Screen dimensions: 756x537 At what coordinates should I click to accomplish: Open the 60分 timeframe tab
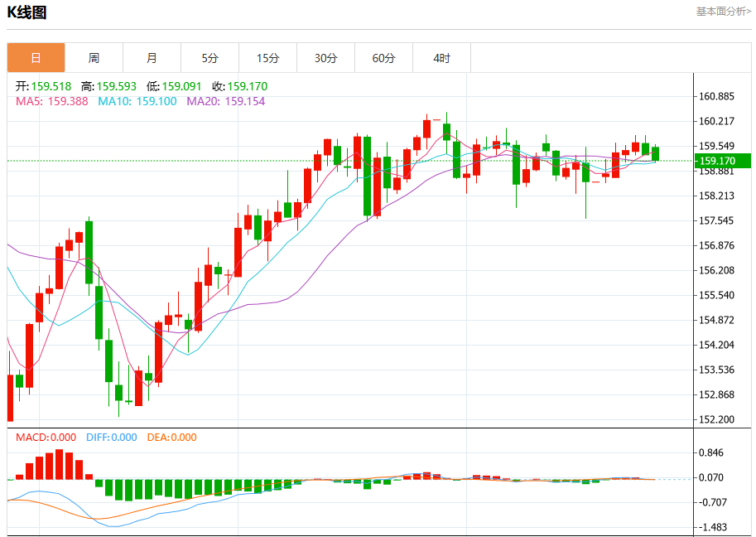point(383,58)
